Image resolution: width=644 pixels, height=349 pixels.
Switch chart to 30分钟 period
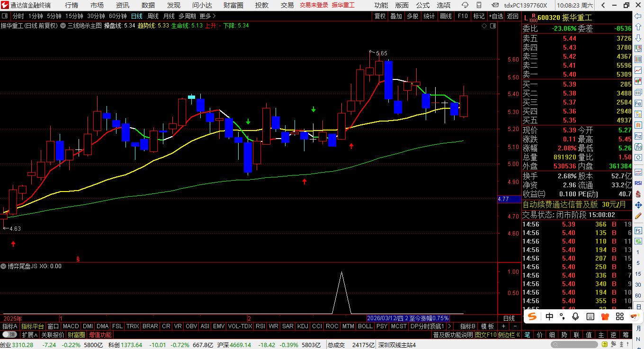(96, 16)
